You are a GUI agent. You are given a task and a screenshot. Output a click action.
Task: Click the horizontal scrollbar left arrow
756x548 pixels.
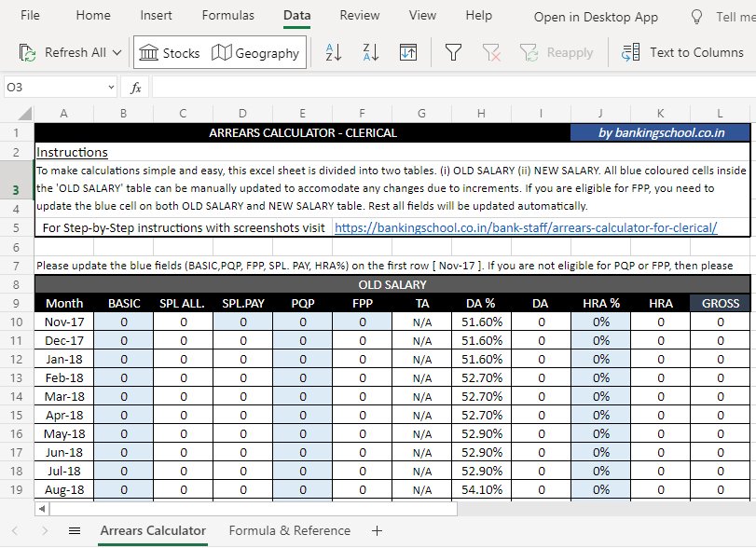pyautogui.click(x=41, y=509)
